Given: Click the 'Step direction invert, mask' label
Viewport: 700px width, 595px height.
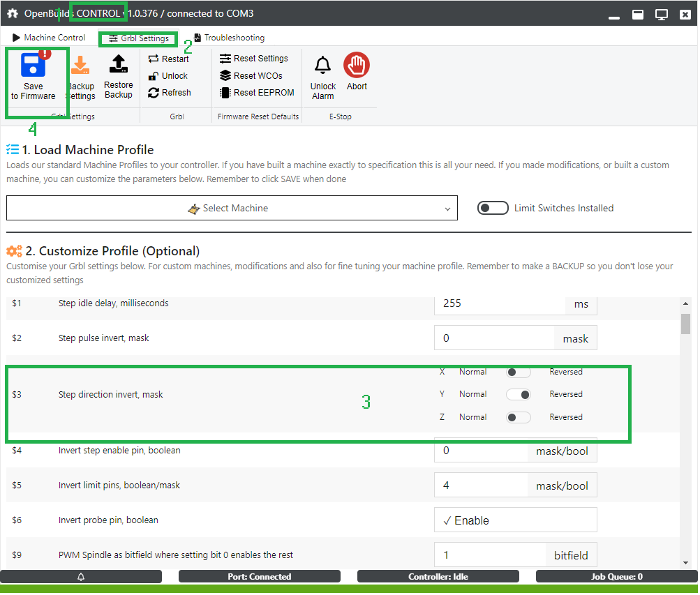Looking at the screenshot, I should coord(111,395).
